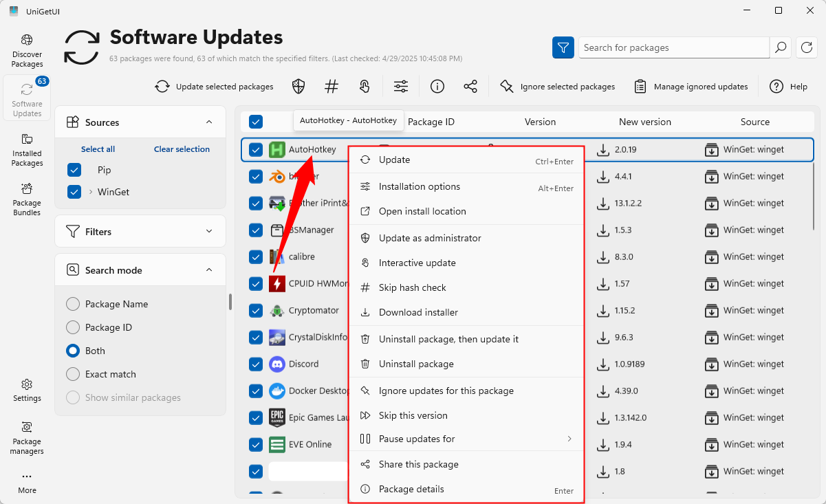Click the filter funnel icon beside search
826x504 pixels.
pos(563,47)
